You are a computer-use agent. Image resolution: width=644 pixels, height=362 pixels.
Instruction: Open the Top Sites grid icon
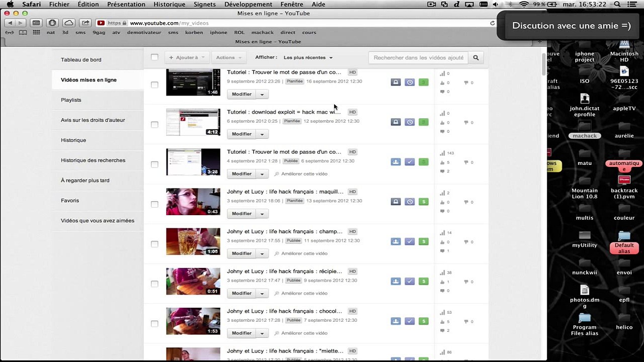click(x=36, y=32)
